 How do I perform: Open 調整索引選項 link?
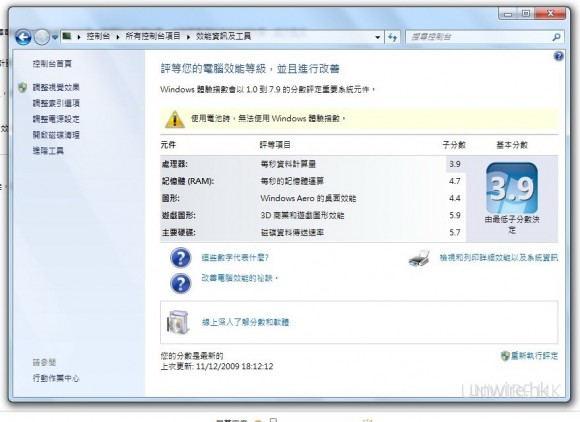tap(56, 103)
